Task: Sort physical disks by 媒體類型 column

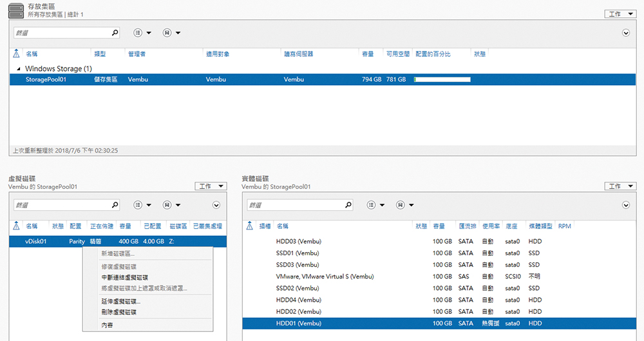Action: click(x=540, y=226)
